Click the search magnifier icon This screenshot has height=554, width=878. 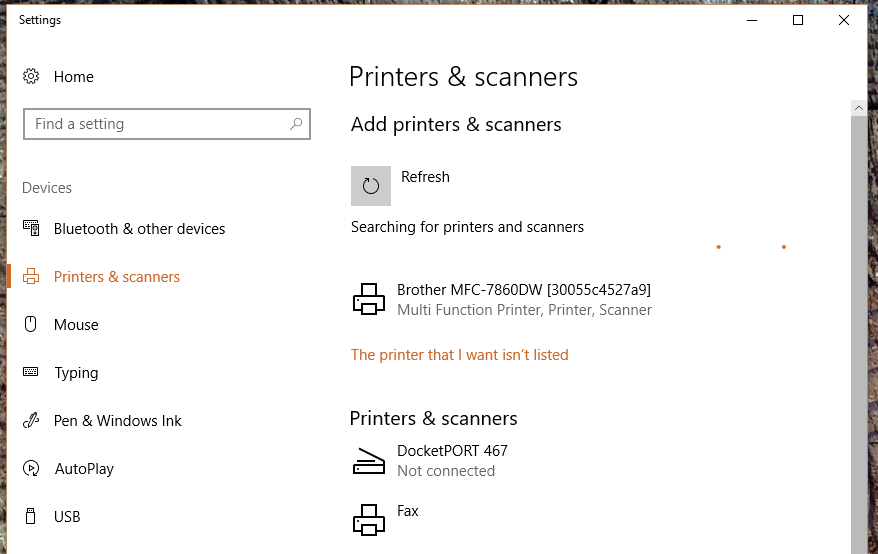[296, 124]
